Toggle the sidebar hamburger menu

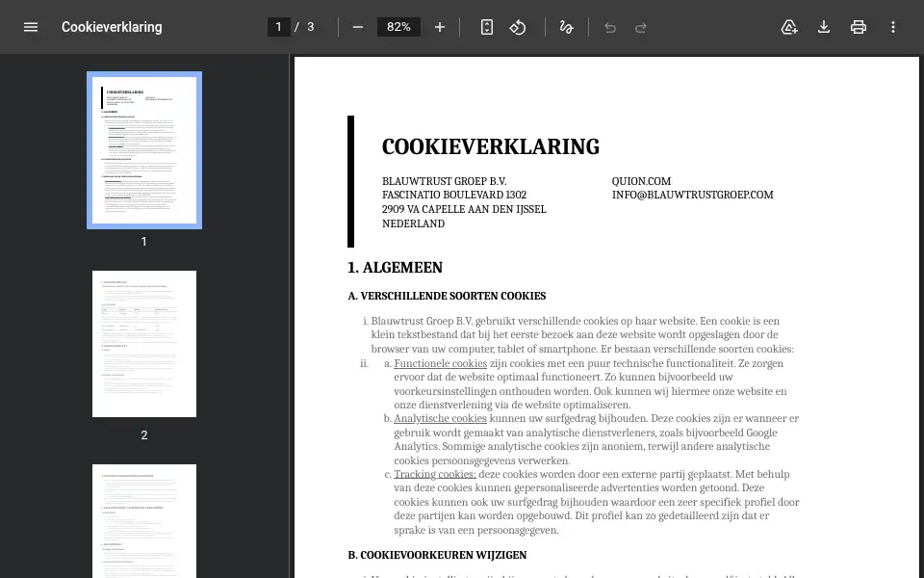pos(31,27)
